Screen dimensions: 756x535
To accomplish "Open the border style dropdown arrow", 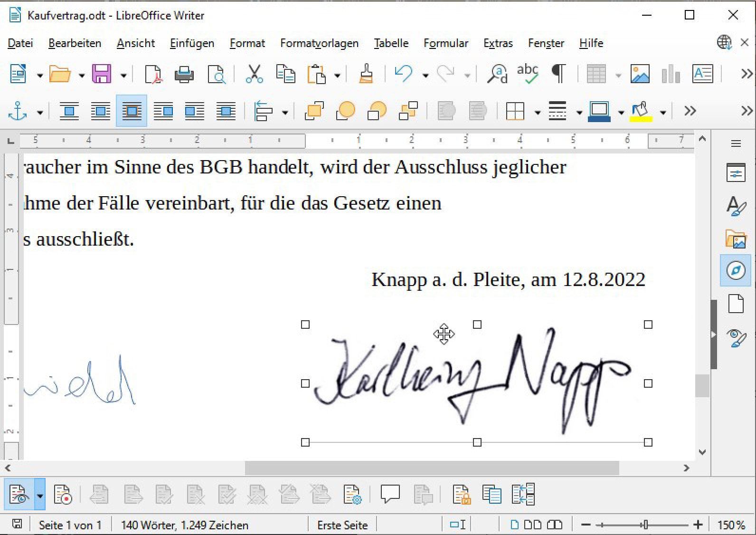I will point(579,112).
